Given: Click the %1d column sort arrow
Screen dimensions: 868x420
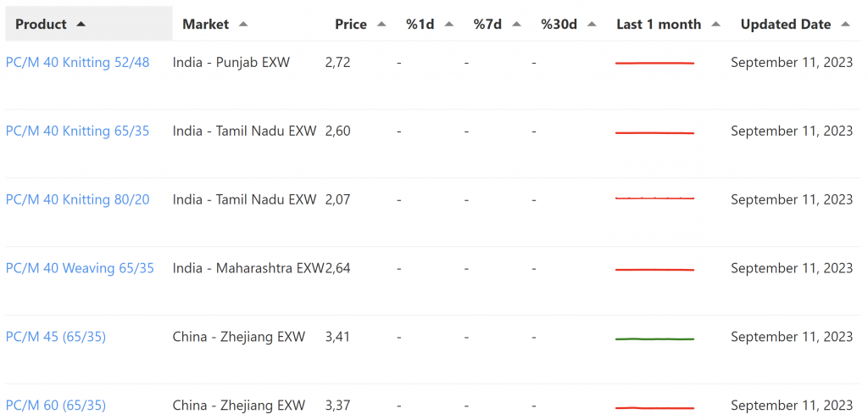Looking at the screenshot, I should (448, 25).
